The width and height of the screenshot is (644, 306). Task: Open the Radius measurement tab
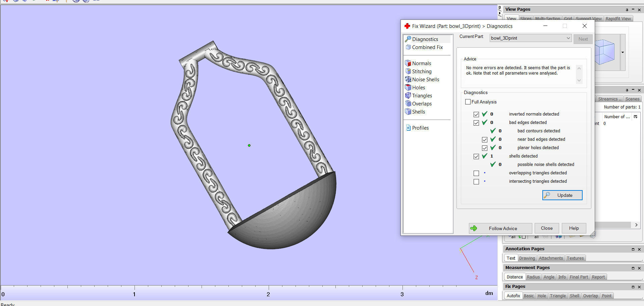[x=533, y=277]
